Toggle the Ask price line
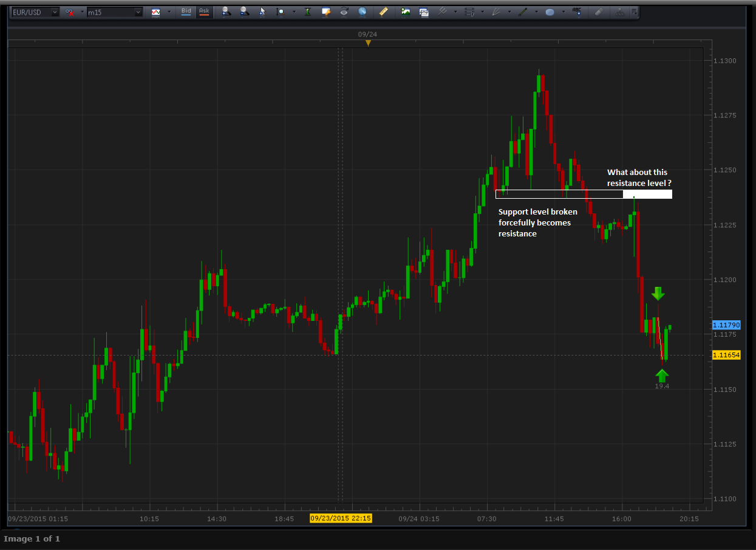Image resolution: width=756 pixels, height=550 pixels. [x=204, y=12]
